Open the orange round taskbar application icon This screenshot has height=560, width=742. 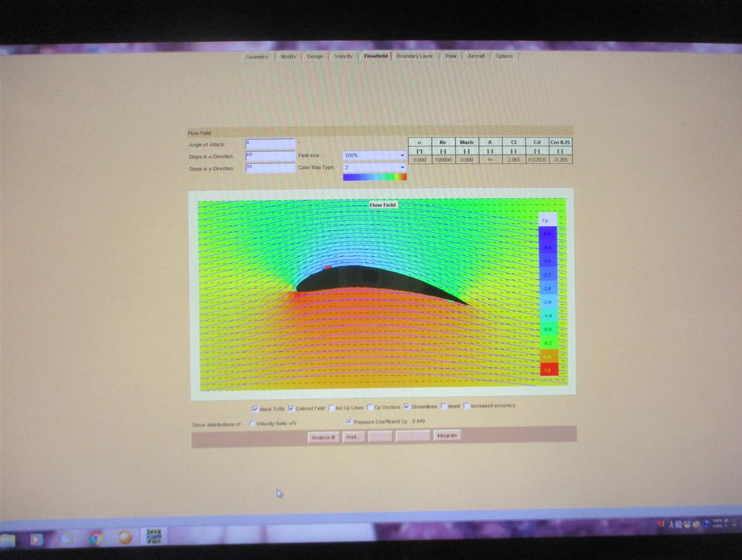point(125,537)
